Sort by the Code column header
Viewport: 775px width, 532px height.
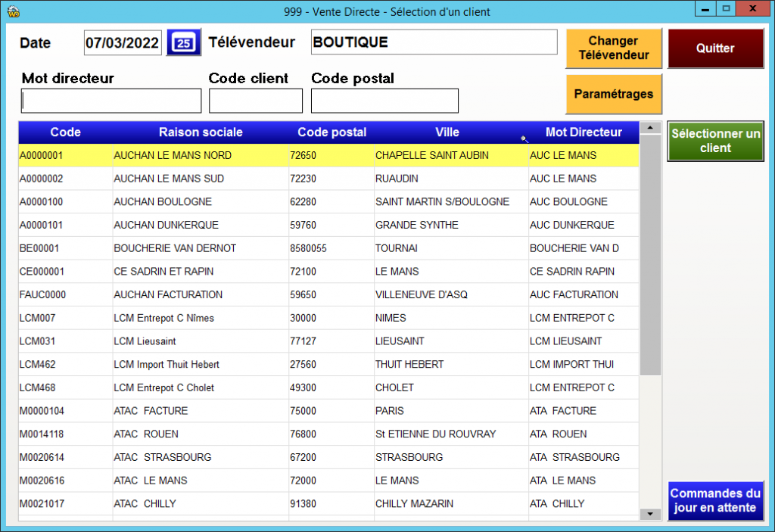[x=65, y=132]
